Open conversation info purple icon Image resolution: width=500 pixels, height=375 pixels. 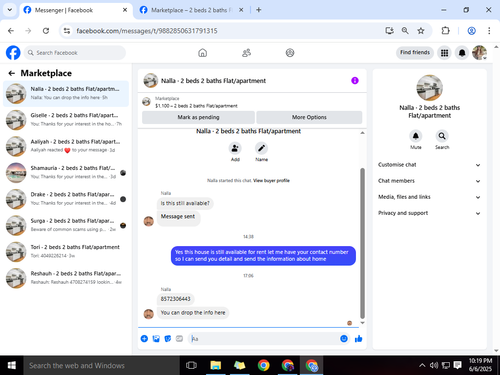point(355,81)
